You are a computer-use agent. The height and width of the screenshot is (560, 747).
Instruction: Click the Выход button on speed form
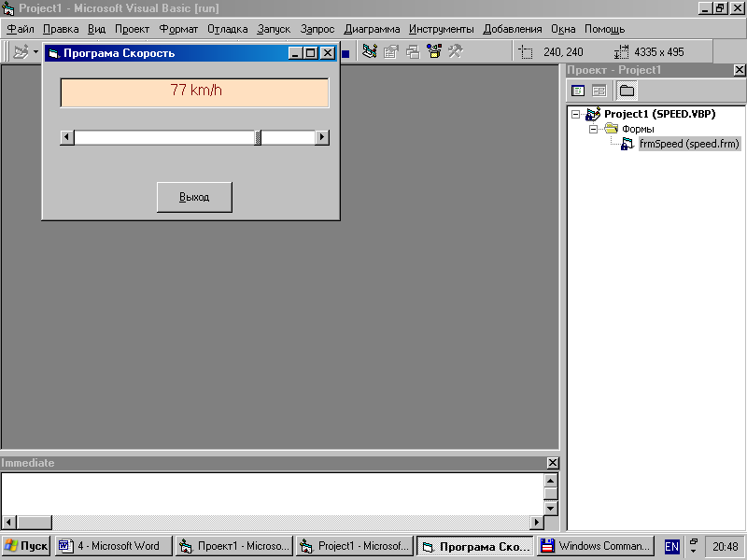coord(194,197)
